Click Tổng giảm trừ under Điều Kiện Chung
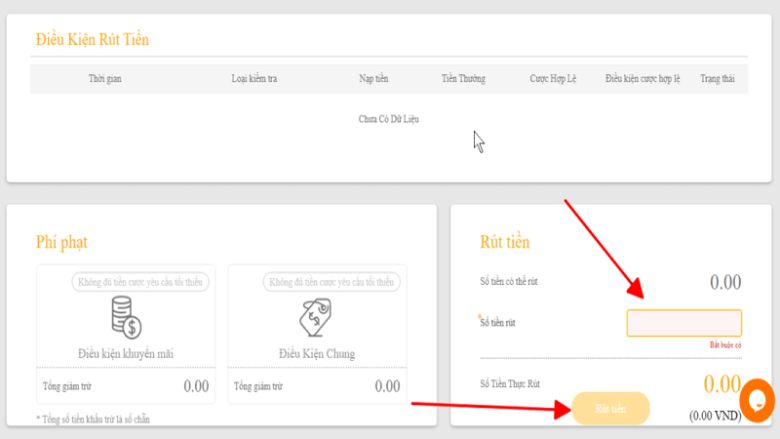The height and width of the screenshot is (439, 780). tap(258, 386)
